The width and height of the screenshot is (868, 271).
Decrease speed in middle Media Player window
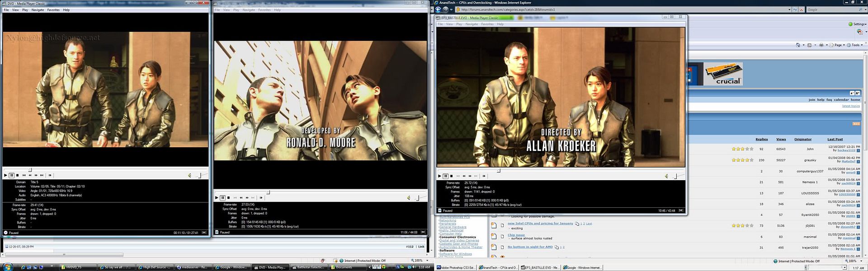pos(241,198)
